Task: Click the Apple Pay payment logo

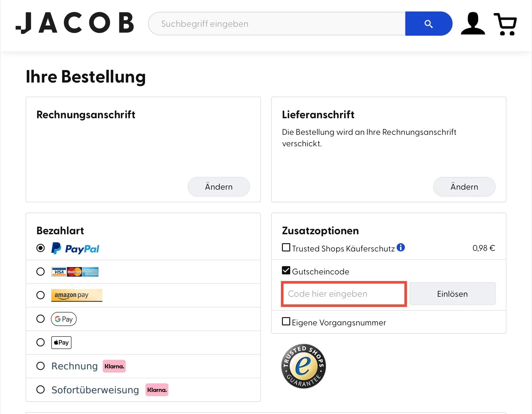Action: click(x=61, y=342)
